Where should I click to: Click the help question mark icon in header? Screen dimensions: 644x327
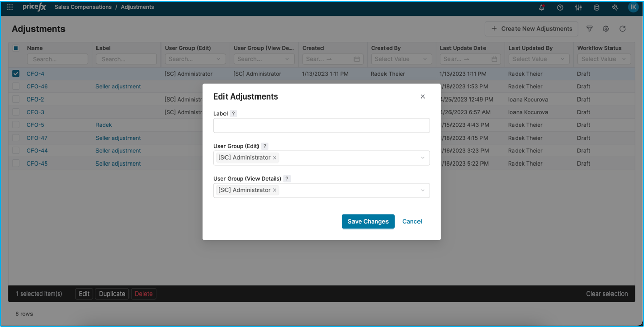[560, 7]
